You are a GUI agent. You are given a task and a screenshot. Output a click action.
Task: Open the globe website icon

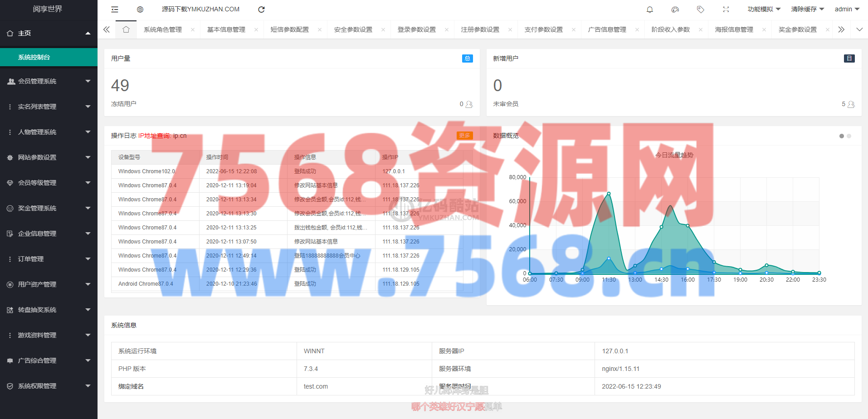(x=140, y=10)
